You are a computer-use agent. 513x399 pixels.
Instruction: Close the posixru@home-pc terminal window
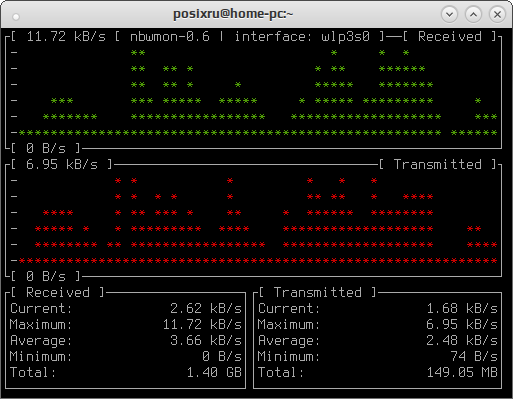tap(497, 15)
